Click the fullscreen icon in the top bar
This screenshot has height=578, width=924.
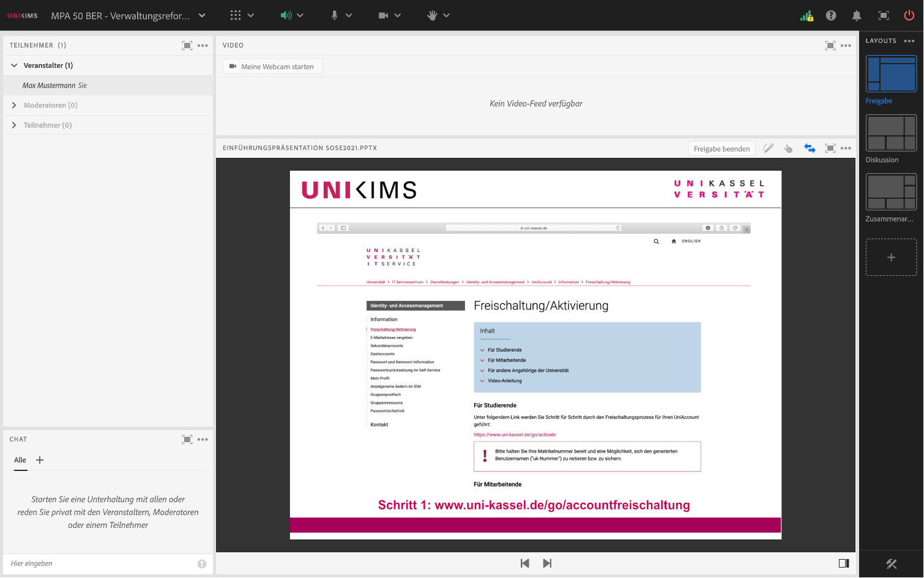point(884,15)
